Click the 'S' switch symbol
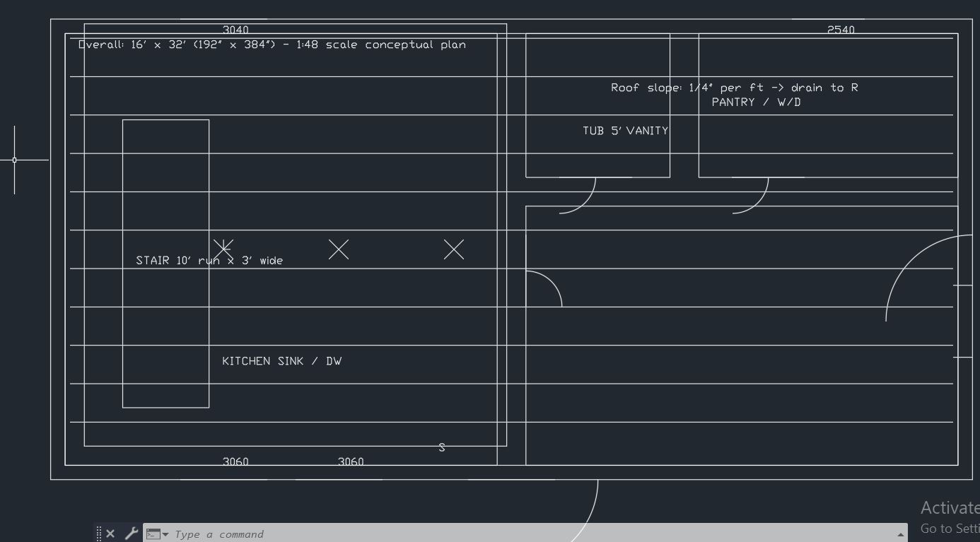Viewport: 980px width, 542px height. point(442,447)
